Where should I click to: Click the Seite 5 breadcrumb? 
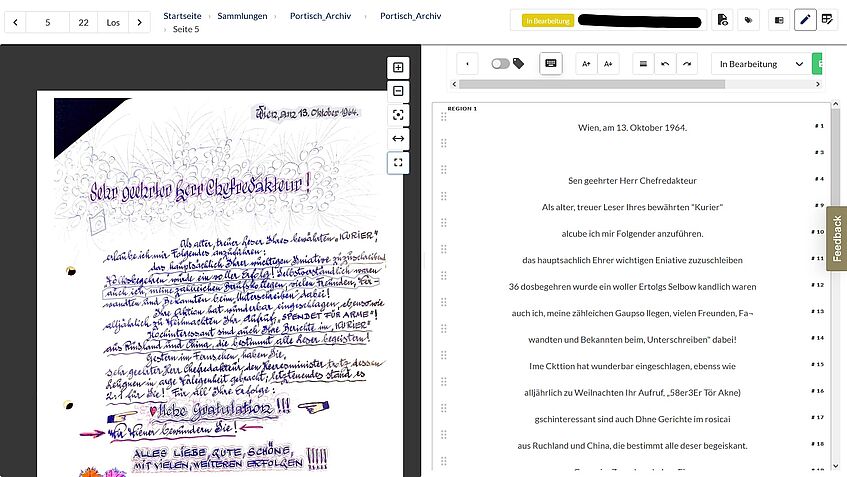tap(186, 29)
